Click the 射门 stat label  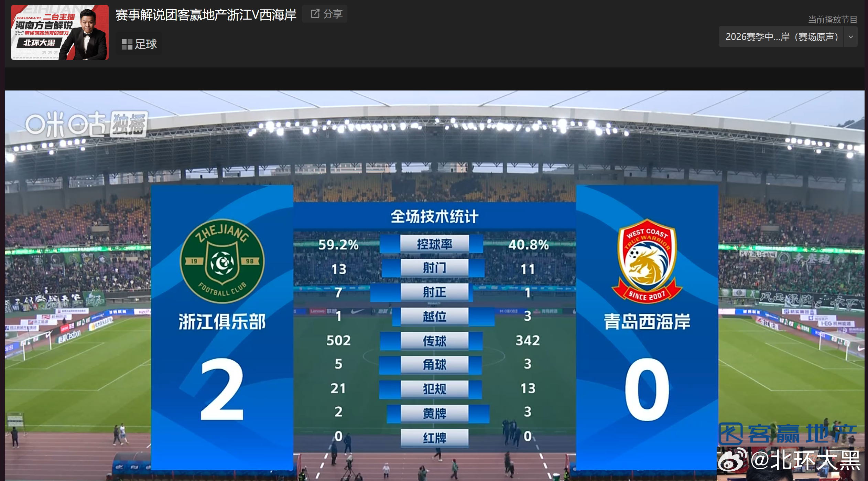tap(435, 268)
